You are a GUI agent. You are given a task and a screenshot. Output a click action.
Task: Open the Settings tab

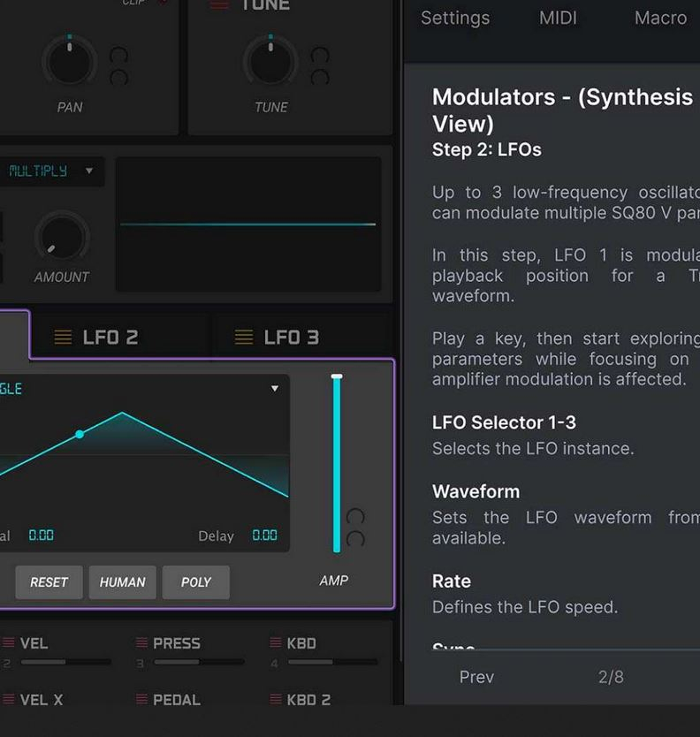pyautogui.click(x=455, y=18)
